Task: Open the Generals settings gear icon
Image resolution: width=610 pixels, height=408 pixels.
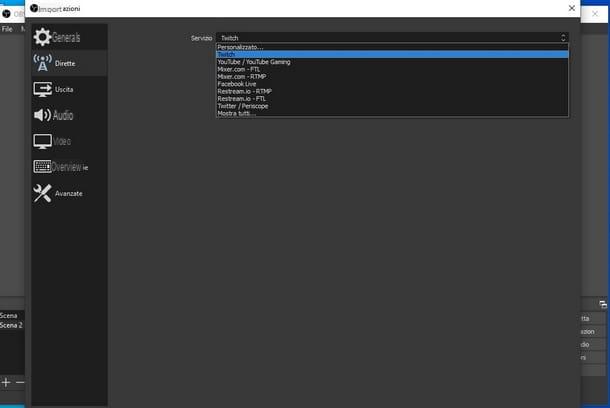Action: coord(42,37)
